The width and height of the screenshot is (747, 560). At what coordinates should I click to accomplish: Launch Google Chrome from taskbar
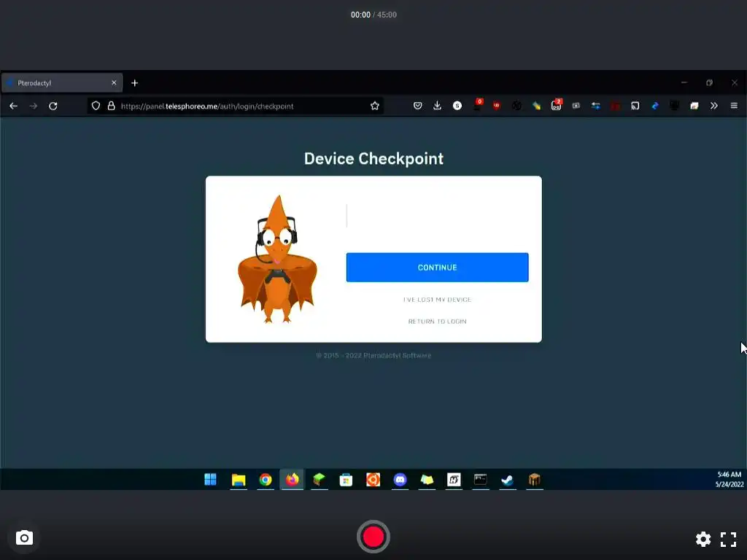[266, 480]
